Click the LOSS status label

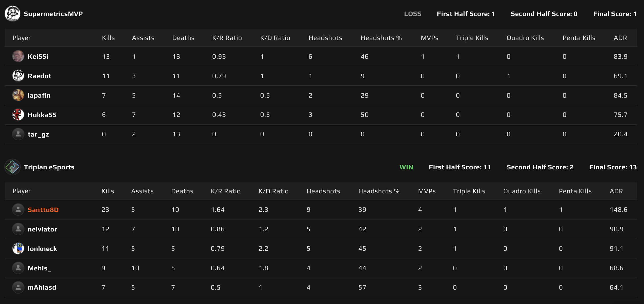click(413, 14)
